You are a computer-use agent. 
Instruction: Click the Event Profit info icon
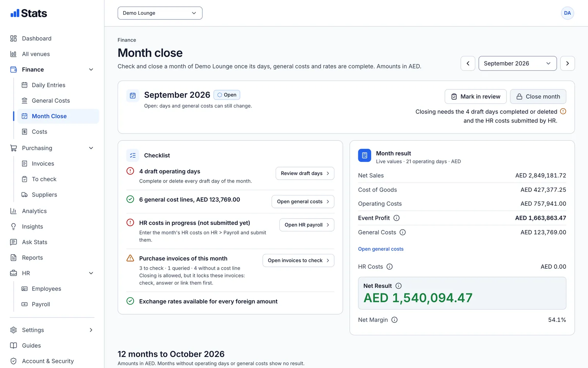coord(397,218)
